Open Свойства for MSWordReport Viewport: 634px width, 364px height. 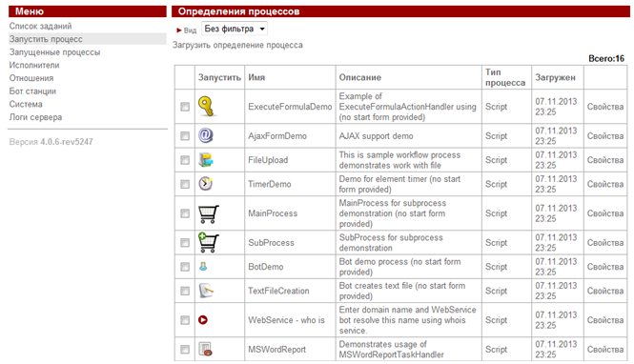click(x=605, y=349)
